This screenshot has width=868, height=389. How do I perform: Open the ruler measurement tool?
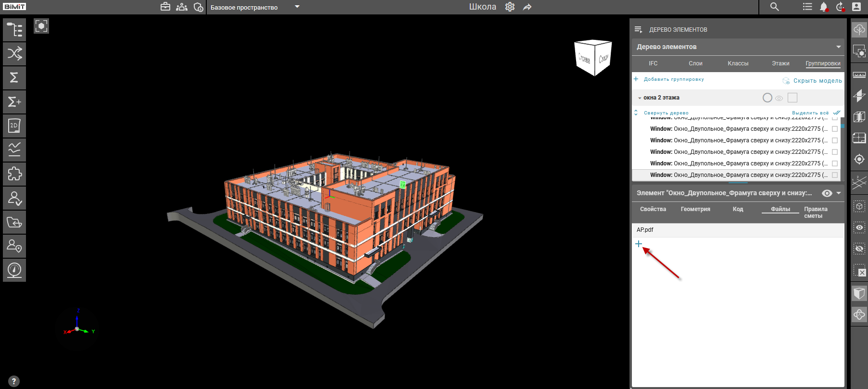tap(859, 75)
